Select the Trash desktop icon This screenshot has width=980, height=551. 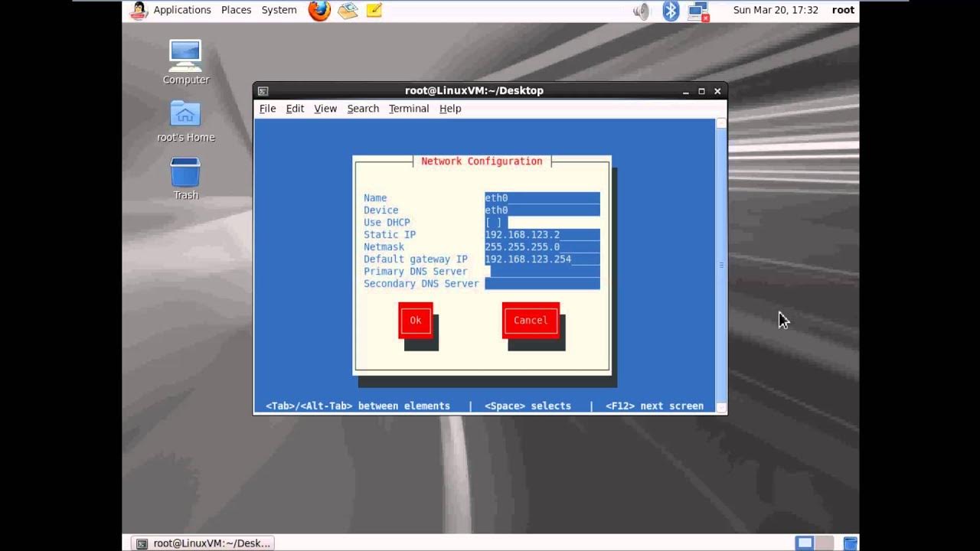[x=185, y=178]
